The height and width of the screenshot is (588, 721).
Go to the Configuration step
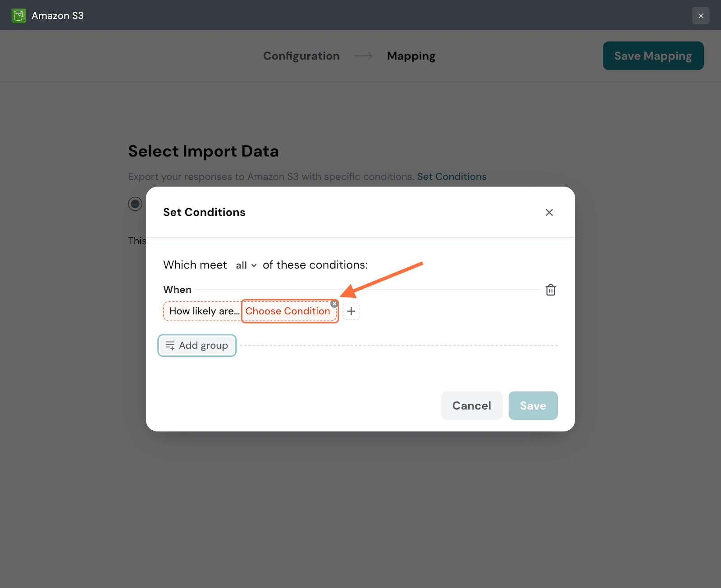(x=301, y=56)
